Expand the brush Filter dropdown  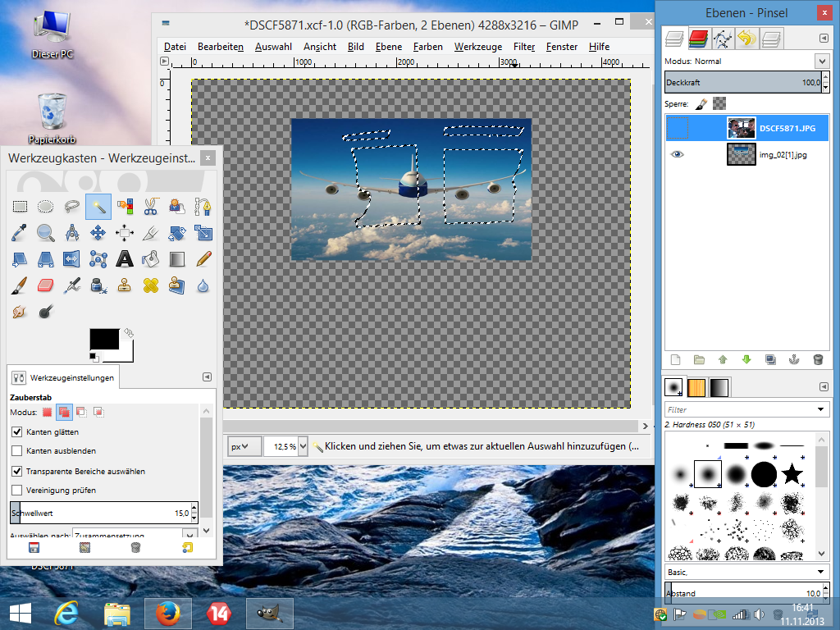point(821,409)
